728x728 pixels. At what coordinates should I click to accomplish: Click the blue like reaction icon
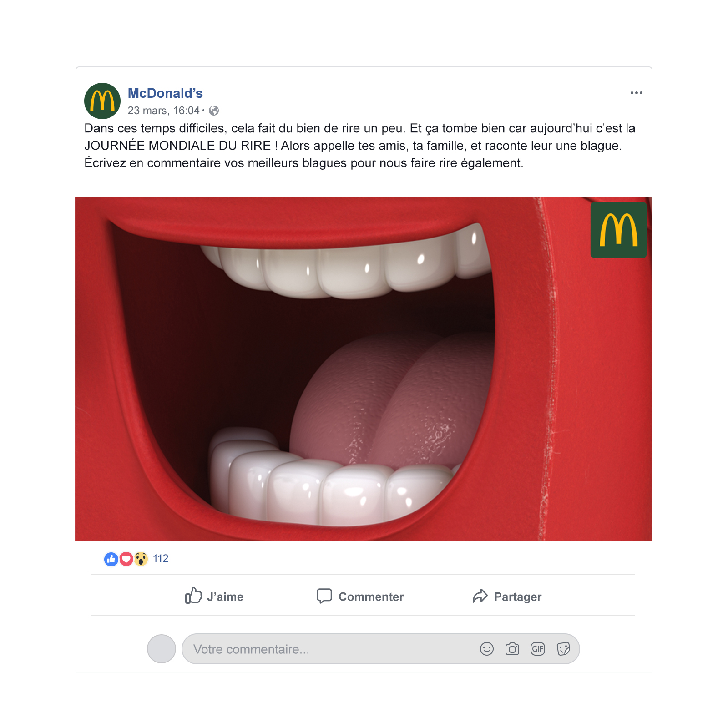[111, 559]
